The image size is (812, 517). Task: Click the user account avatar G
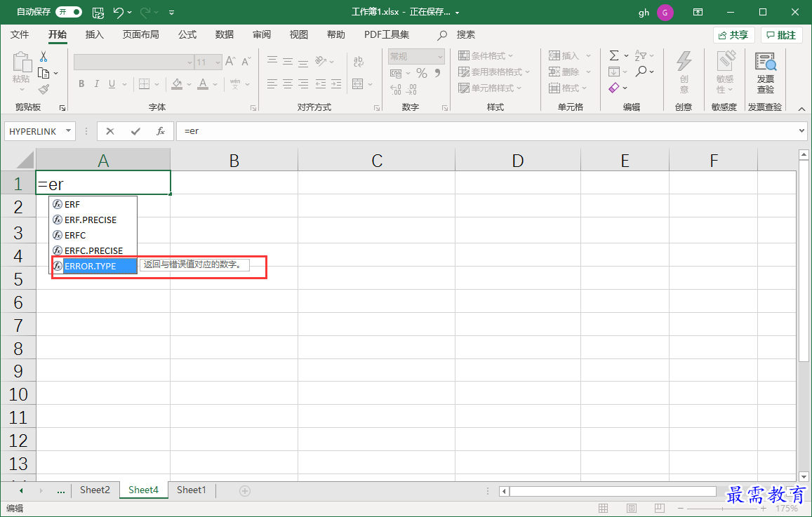[x=665, y=13]
